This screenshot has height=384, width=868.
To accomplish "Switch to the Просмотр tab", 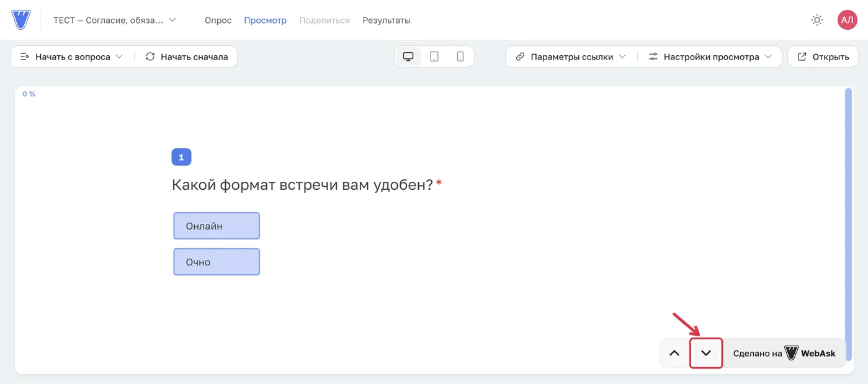I will click(x=265, y=20).
